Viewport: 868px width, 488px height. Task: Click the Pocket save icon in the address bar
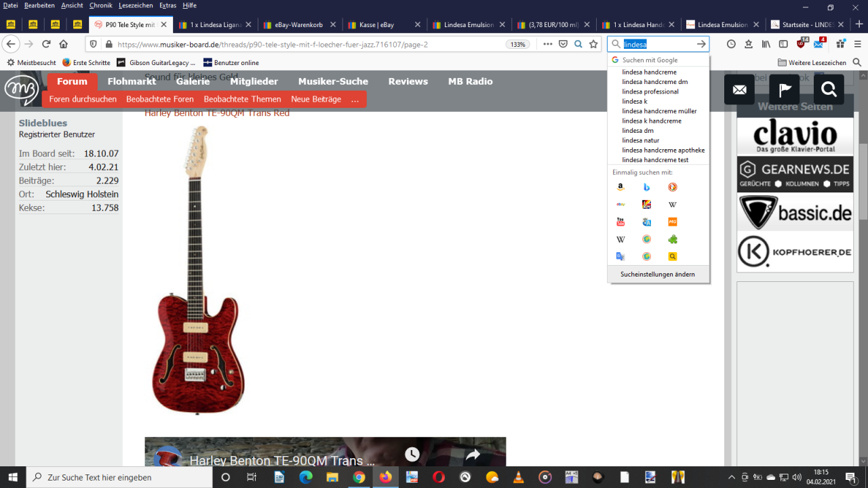point(563,44)
